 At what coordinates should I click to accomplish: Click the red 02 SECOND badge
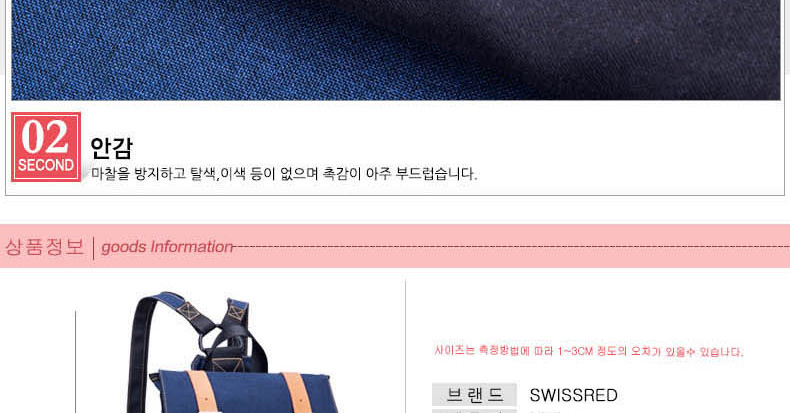tap(46, 147)
